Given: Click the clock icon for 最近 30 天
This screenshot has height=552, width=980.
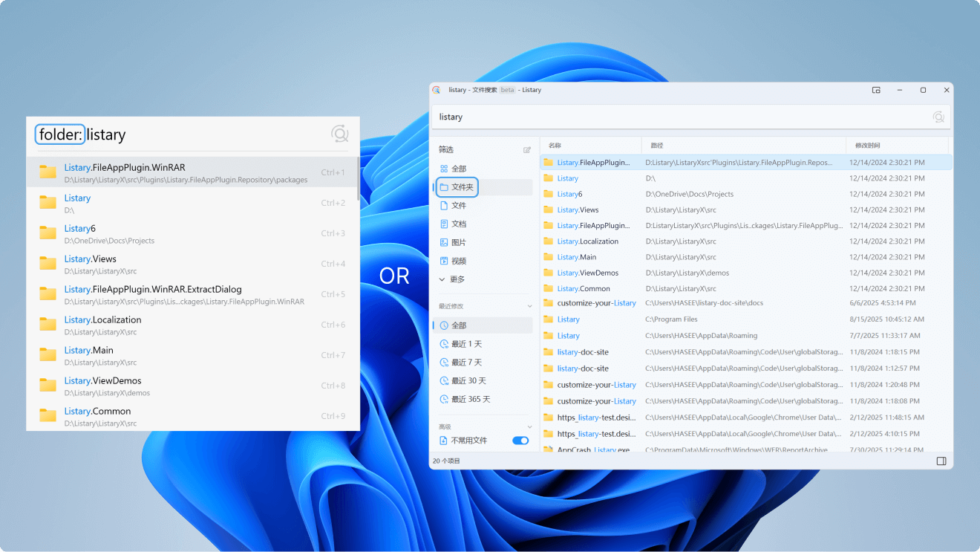Looking at the screenshot, I should pos(444,380).
